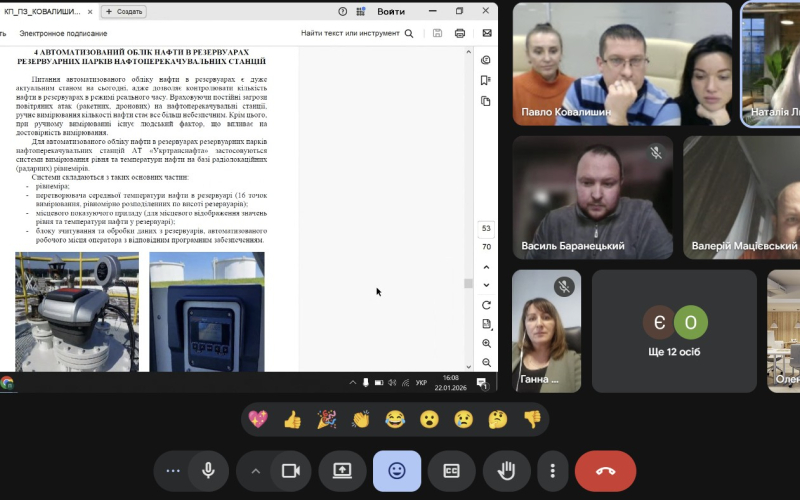Viewport: 800px width, 500px height.
Task: Open the apps grid icon
Action: click(x=361, y=11)
